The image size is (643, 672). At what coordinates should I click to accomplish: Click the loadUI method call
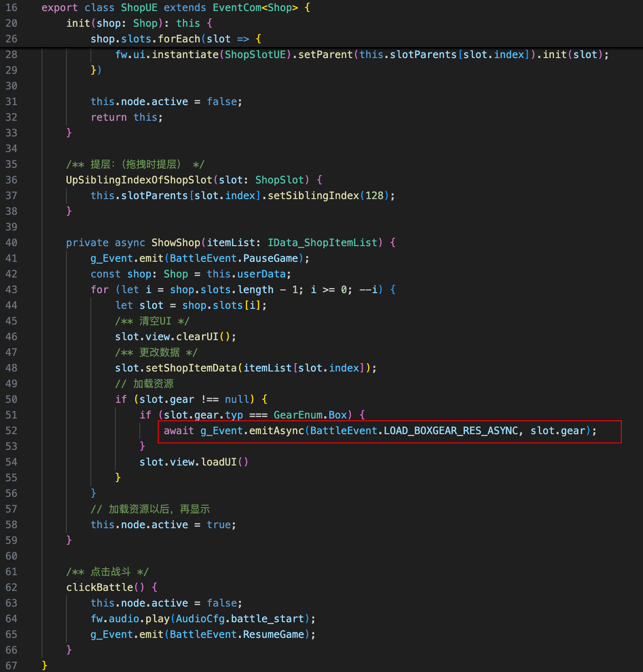[x=219, y=462]
